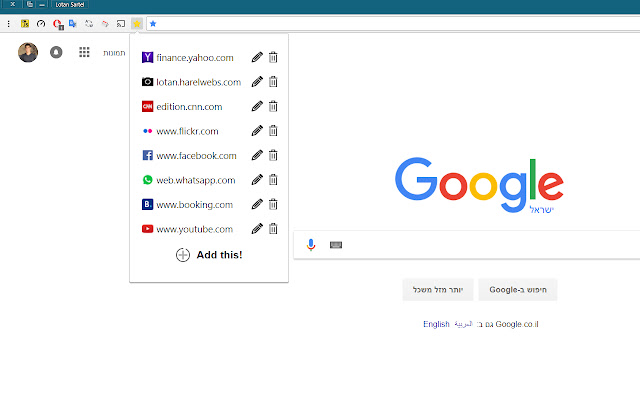
Task: Trash the edition.cnn.com entry
Action: [x=273, y=106]
